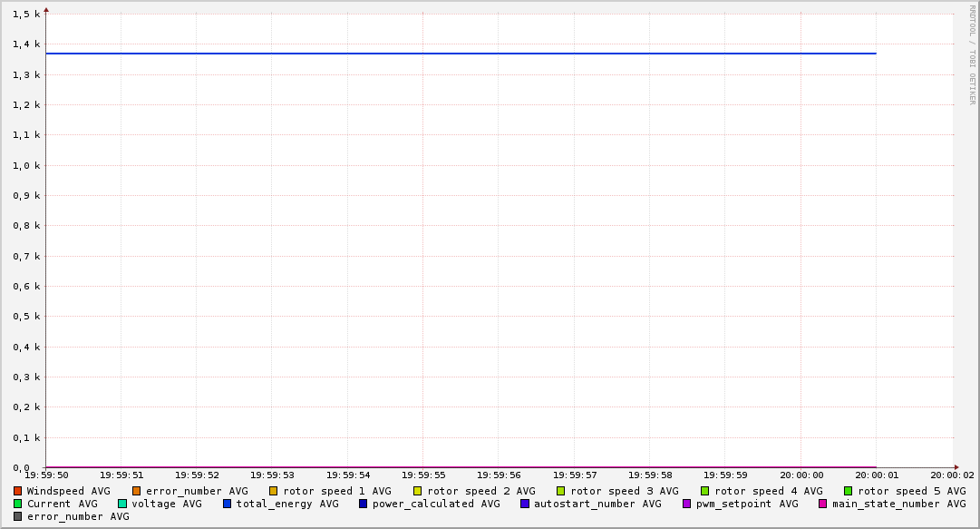Click the autostart_number AVG legend label
This screenshot has width=980, height=529.
(x=597, y=504)
